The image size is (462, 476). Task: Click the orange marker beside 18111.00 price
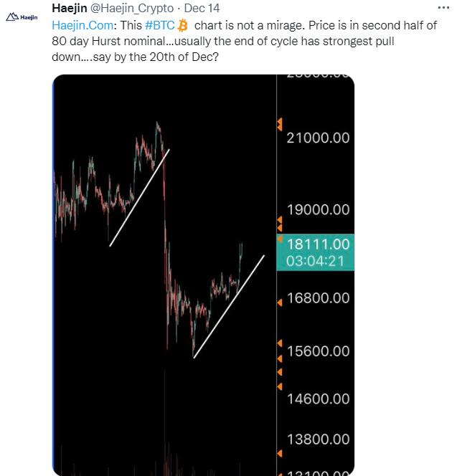280,239
